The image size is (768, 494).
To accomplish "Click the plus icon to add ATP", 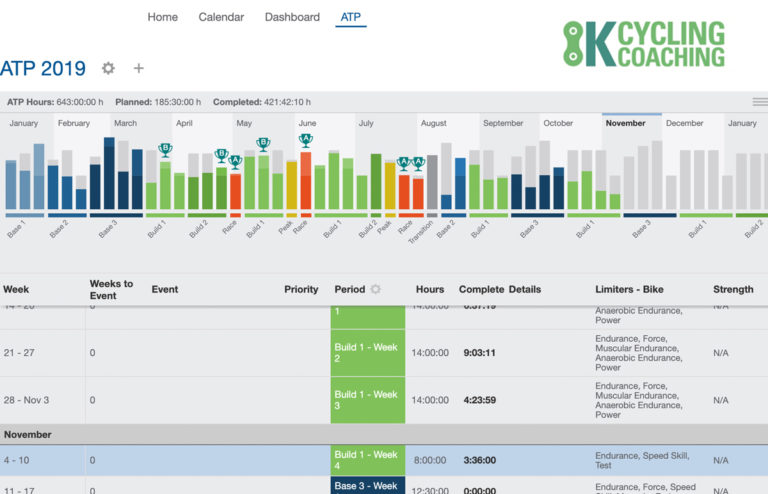I will point(139,68).
